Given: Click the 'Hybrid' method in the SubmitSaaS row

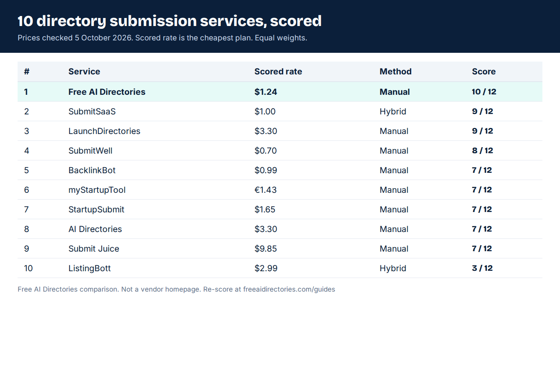Looking at the screenshot, I should click(x=393, y=112).
